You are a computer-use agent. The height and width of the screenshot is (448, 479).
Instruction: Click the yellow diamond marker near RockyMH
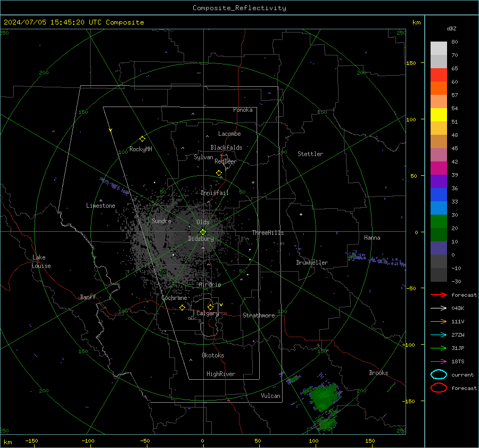pyautogui.click(x=142, y=139)
